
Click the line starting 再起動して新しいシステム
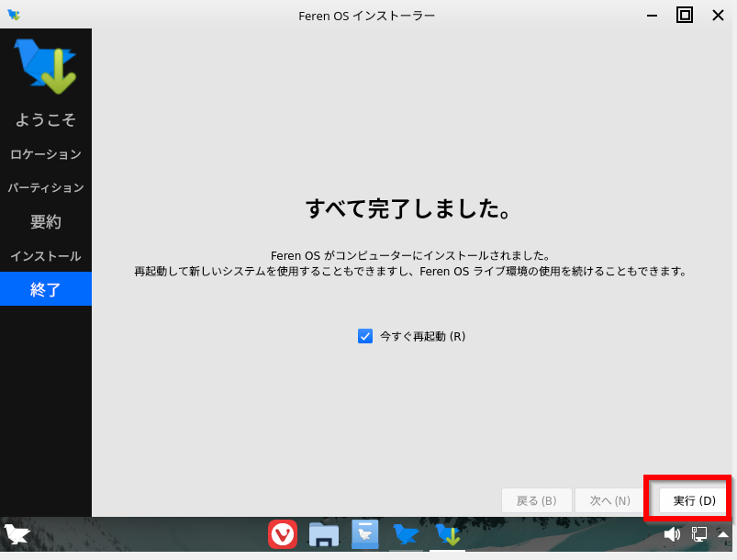click(x=410, y=272)
